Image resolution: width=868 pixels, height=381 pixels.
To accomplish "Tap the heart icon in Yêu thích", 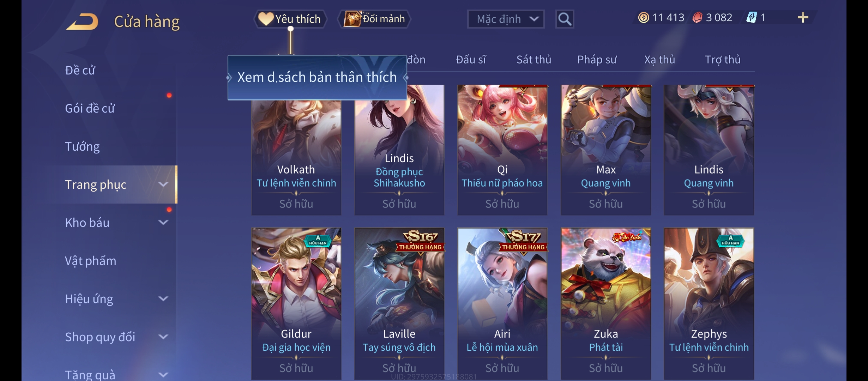I will 266,19.
